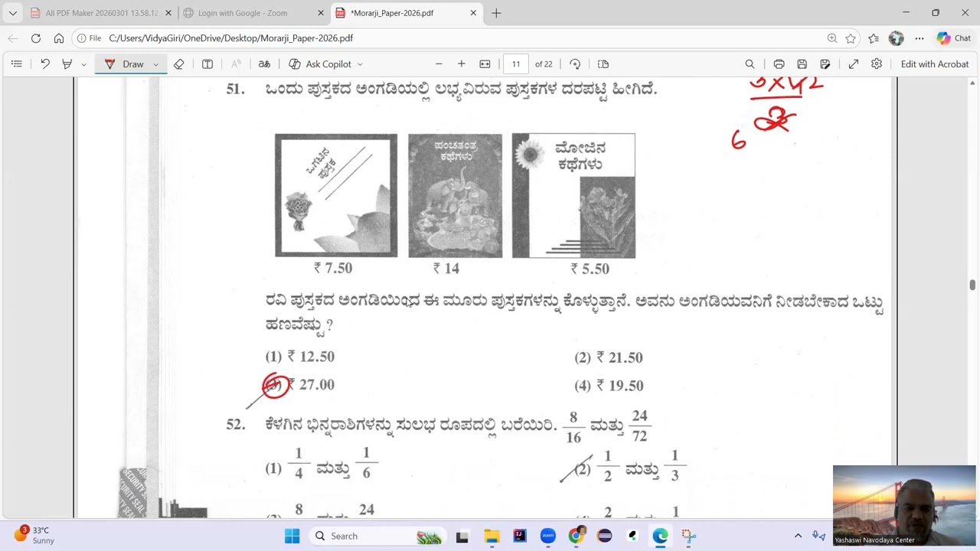The height and width of the screenshot is (551, 980).
Task: Save the PDF file
Action: [x=802, y=64]
